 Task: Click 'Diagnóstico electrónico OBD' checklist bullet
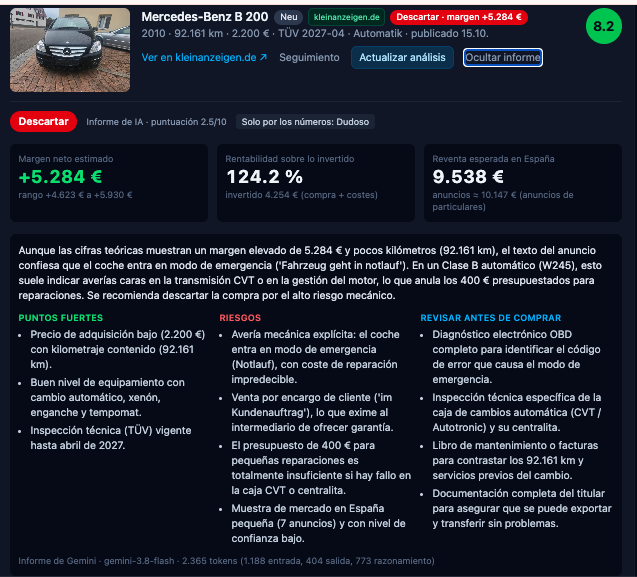[516, 357]
